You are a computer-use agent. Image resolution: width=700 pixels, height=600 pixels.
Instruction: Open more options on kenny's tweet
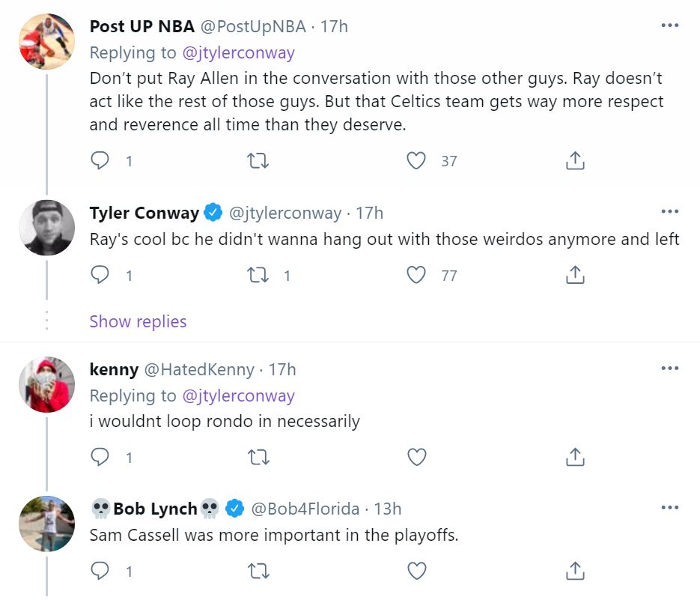669,369
